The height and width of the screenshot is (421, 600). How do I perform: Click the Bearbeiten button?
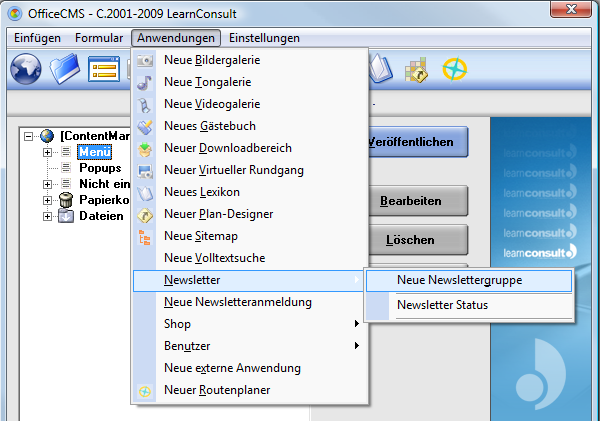click(x=418, y=201)
